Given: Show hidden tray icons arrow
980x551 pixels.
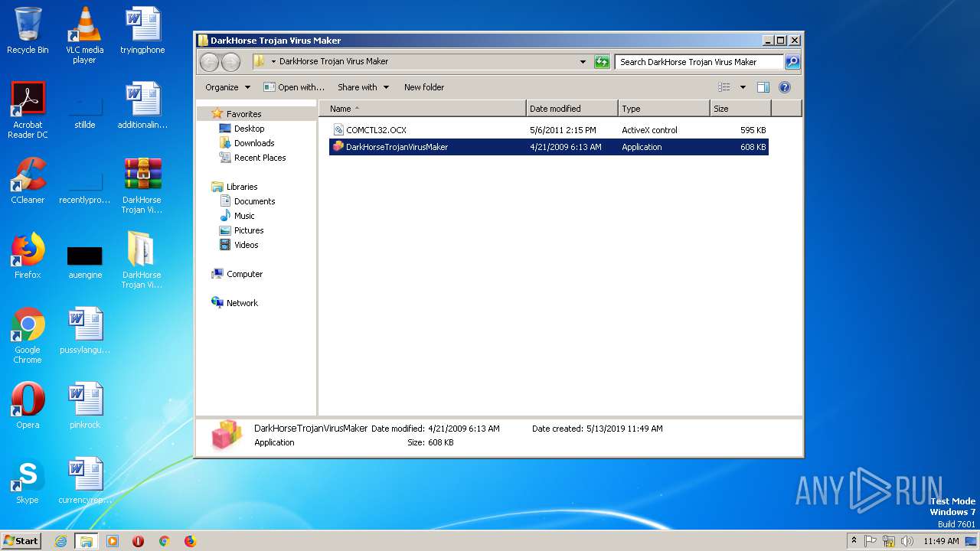Looking at the screenshot, I should [x=854, y=540].
